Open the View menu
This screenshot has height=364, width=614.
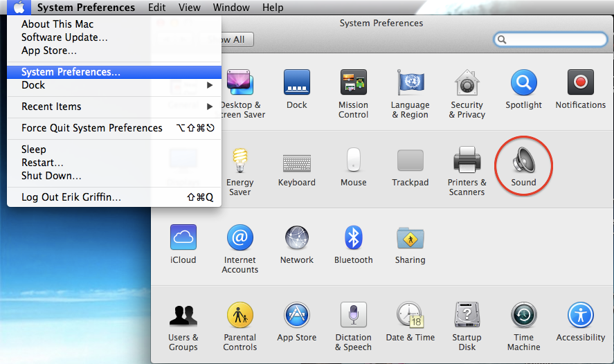pos(190,7)
